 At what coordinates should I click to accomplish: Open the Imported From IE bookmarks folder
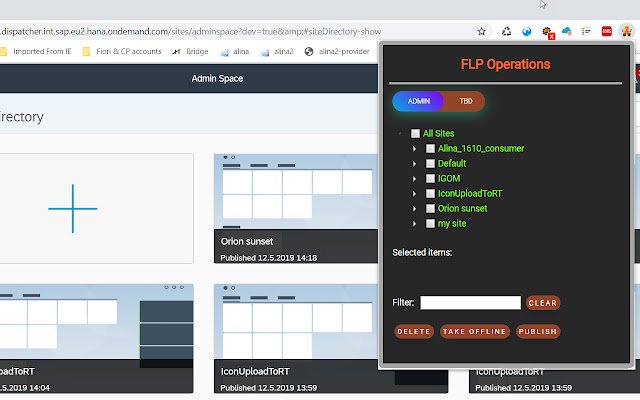pos(36,51)
